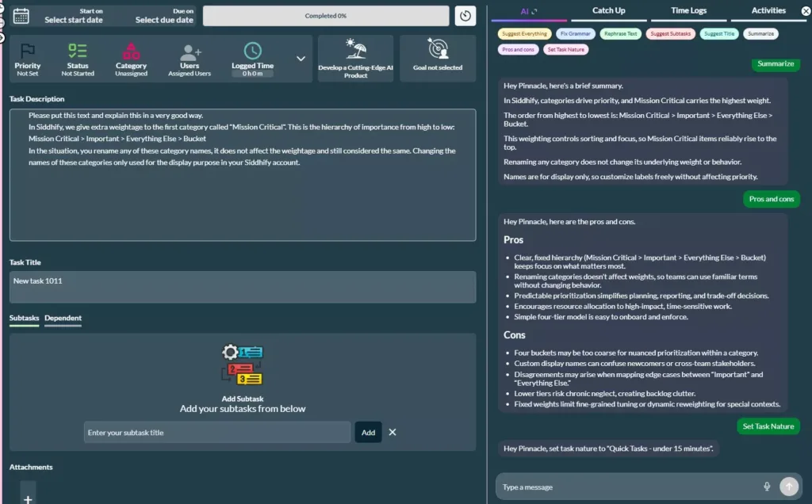Click the reset progress clock icon
Viewport: 812px width, 504px height.
[x=465, y=16]
